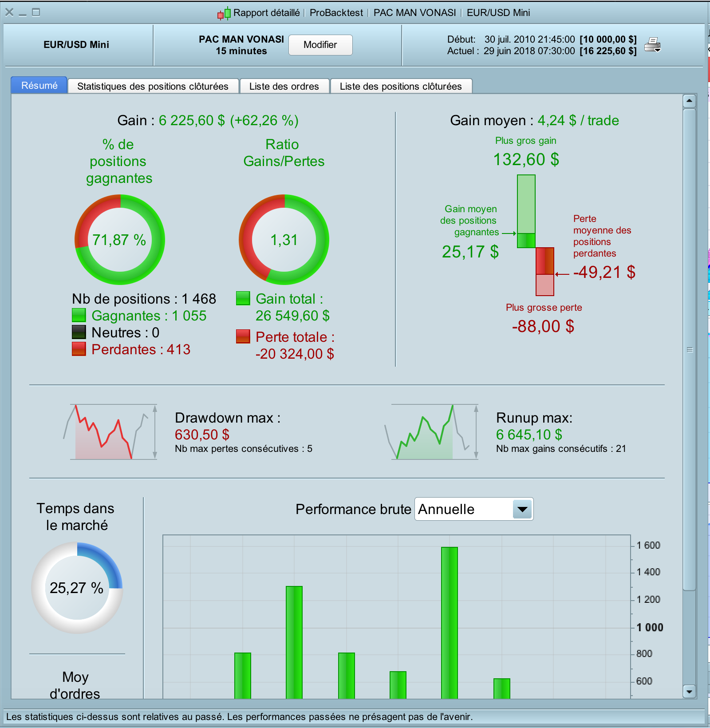Click the green Gain total legend square
This screenshot has height=728, width=710.
pos(243,298)
